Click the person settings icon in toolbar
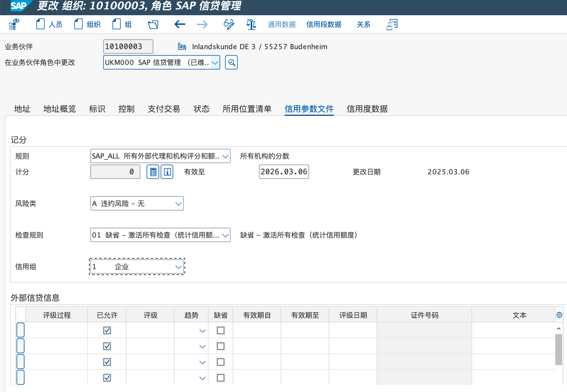Screen dimensions: 567x392 coord(392,24)
